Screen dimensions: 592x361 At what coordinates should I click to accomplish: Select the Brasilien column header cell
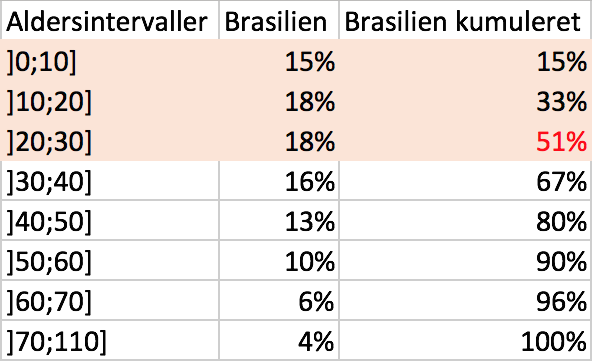pos(279,20)
